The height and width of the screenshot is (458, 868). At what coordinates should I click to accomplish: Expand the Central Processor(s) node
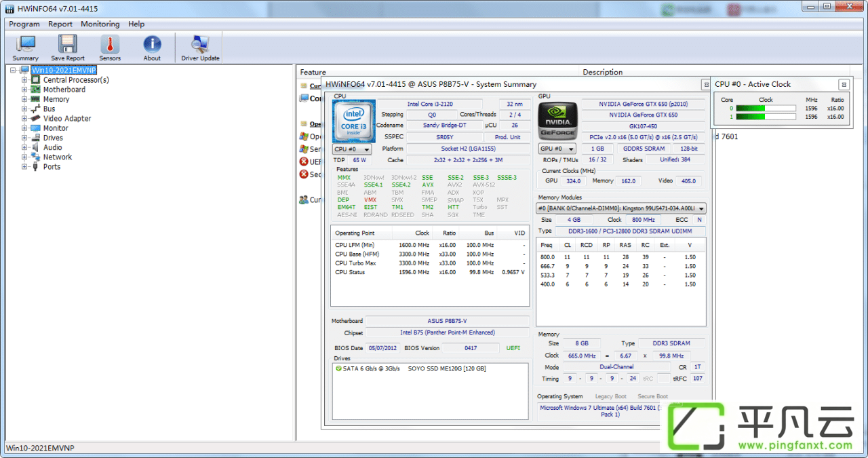pyautogui.click(x=24, y=80)
